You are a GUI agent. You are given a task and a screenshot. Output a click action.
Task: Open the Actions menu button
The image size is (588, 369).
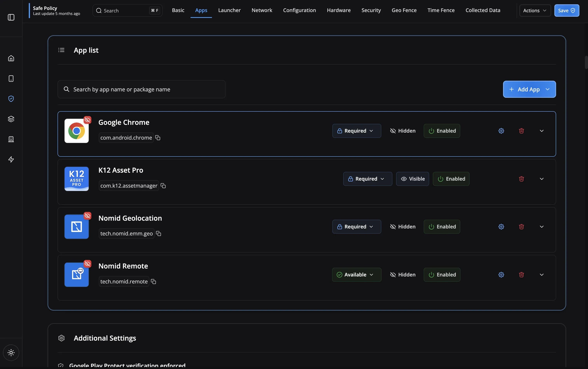tap(535, 10)
